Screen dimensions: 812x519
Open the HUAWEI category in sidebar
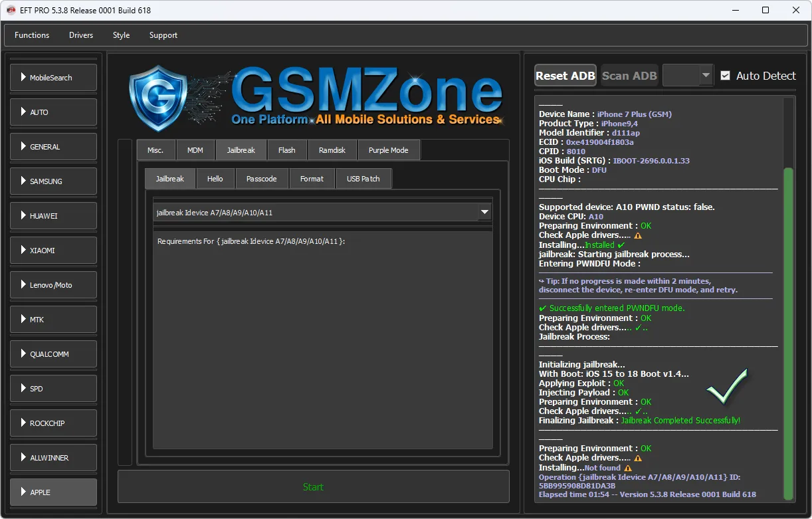54,216
